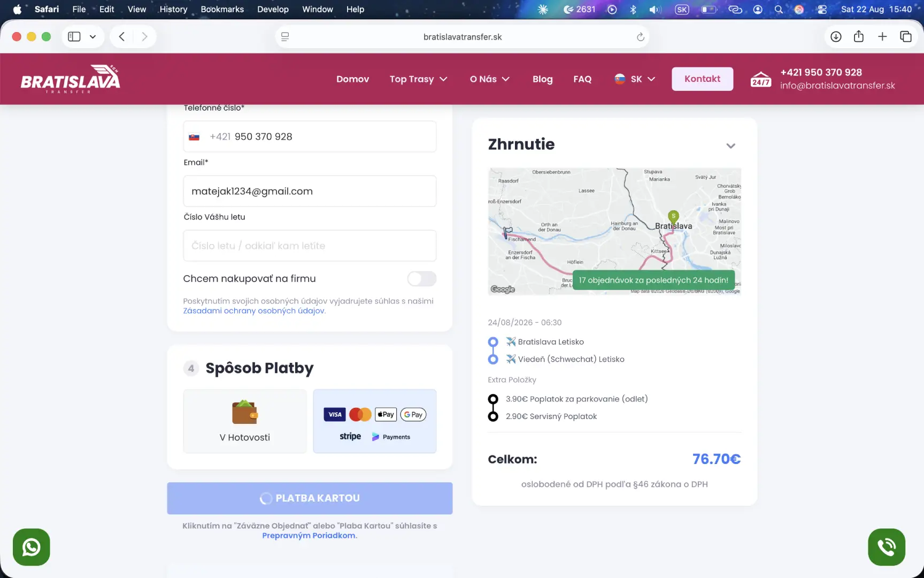
Task: Open Safari tab group dropdown arrow
Action: pos(93,36)
